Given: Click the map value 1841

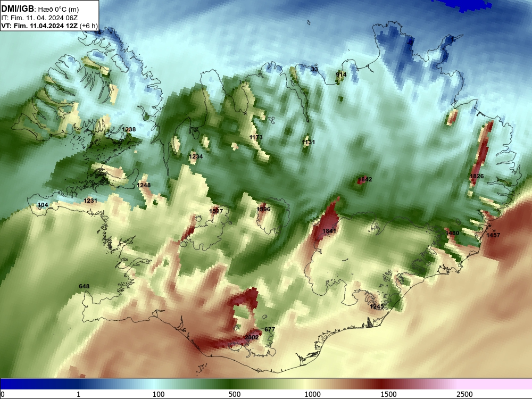Looking at the screenshot, I should (329, 231).
